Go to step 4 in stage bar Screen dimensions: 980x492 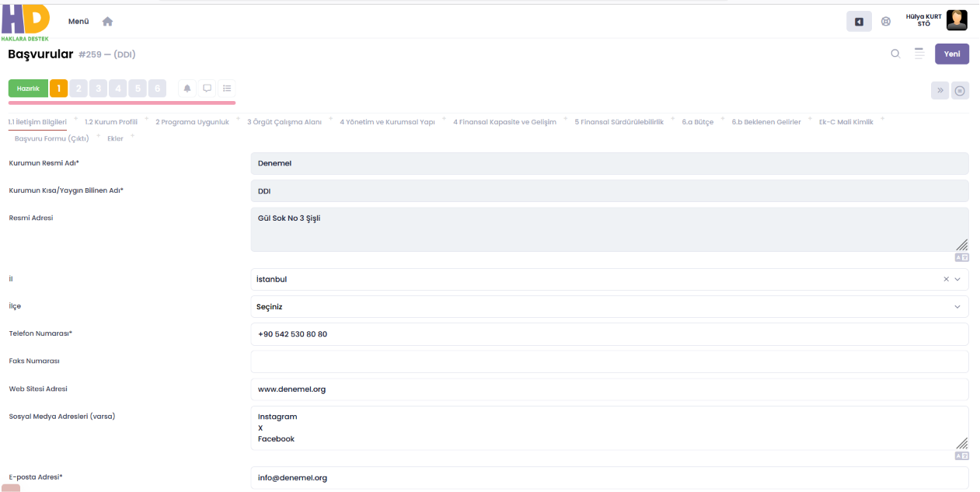tap(118, 89)
